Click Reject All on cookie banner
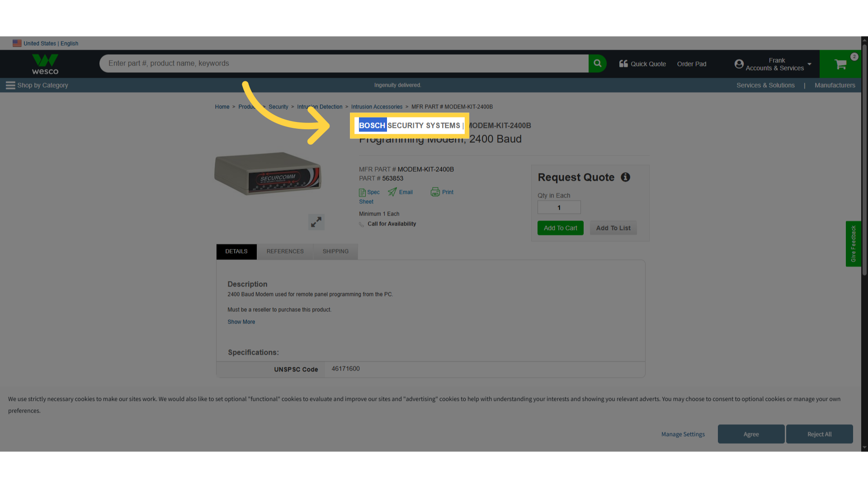Screen dimensions: 868x488 [x=819, y=434]
